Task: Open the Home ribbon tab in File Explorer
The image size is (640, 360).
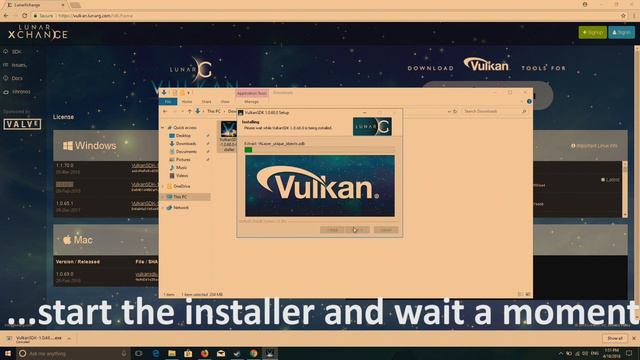Action: coord(187,102)
